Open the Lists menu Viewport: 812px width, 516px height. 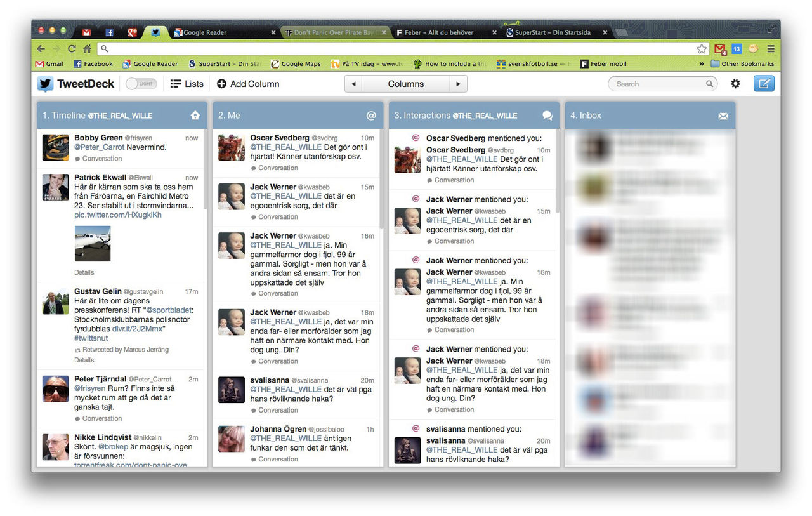187,84
